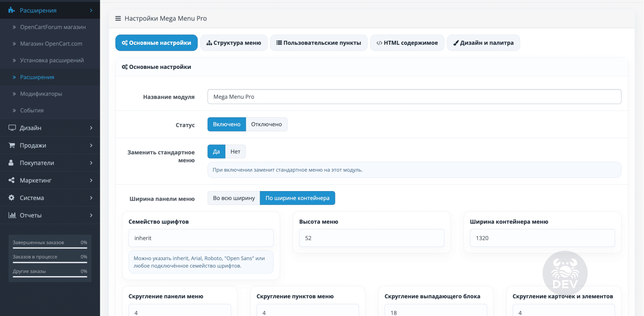
Task: Focus the Скругление панели меню field
Action: (x=180, y=310)
